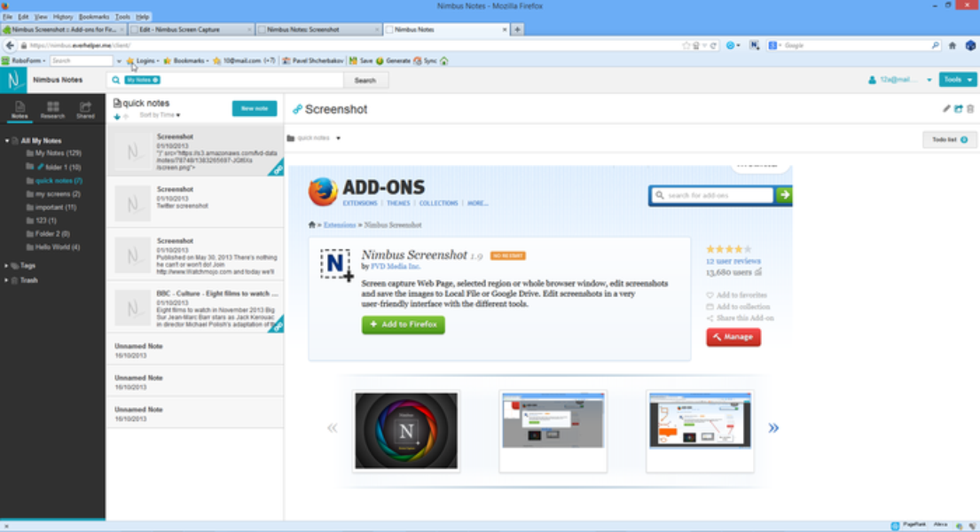
Task: Delete note with trash icon
Action: tap(970, 109)
